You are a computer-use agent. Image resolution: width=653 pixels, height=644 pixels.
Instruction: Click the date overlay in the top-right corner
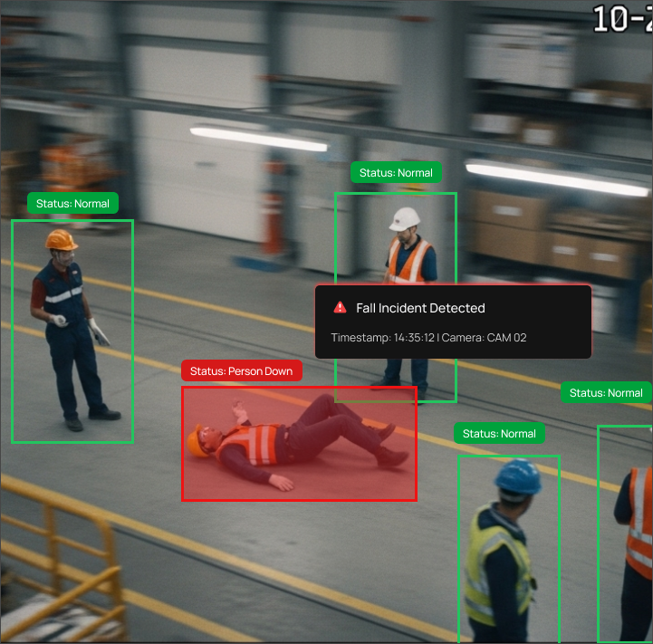[x=621, y=18]
